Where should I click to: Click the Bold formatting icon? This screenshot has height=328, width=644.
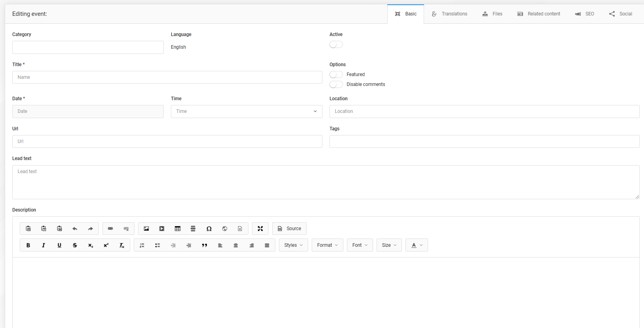pos(28,245)
